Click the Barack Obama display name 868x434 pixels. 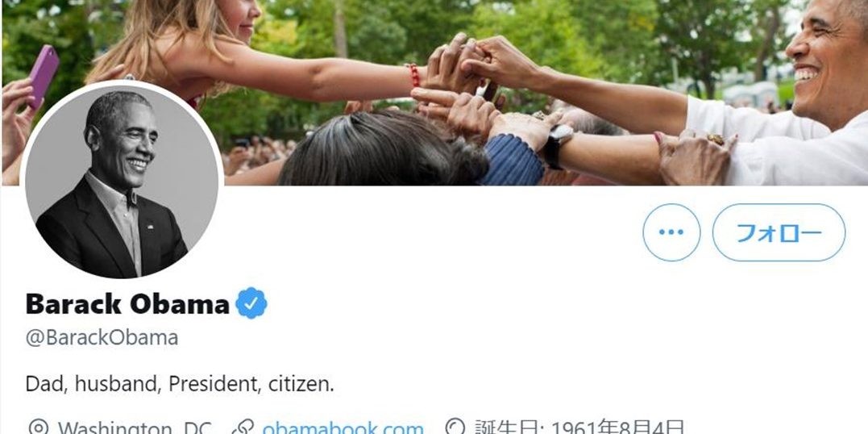(127, 304)
